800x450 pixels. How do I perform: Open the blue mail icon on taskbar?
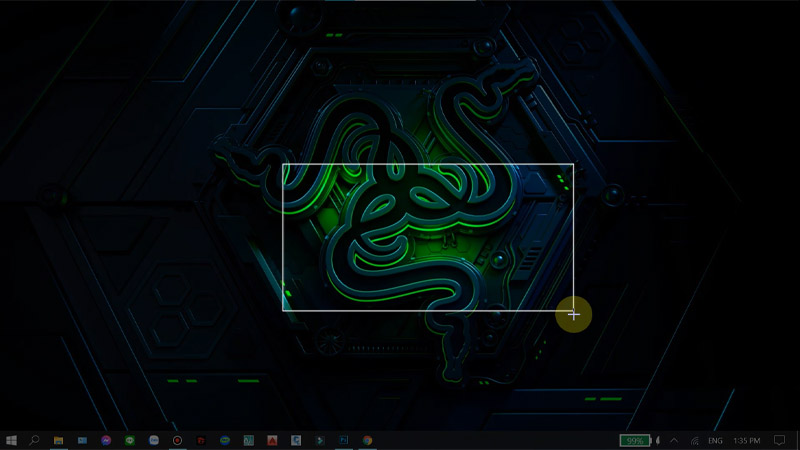pyautogui.click(x=83, y=440)
